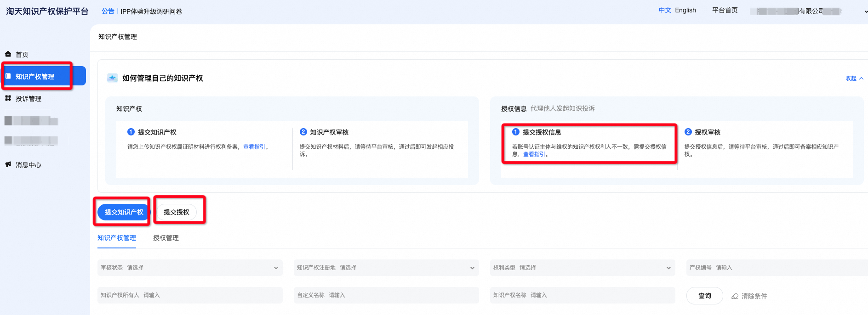Image resolution: width=868 pixels, height=315 pixels.
Task: Go to 平台首页
Action: coord(725,10)
